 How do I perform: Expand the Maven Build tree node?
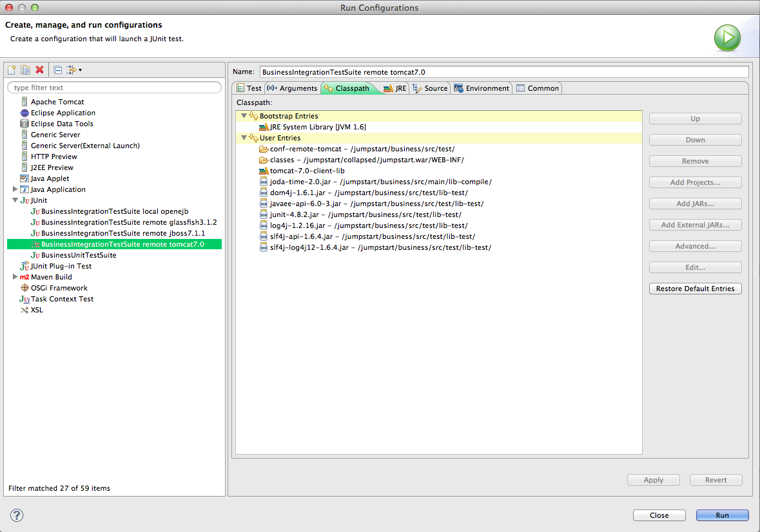(15, 277)
